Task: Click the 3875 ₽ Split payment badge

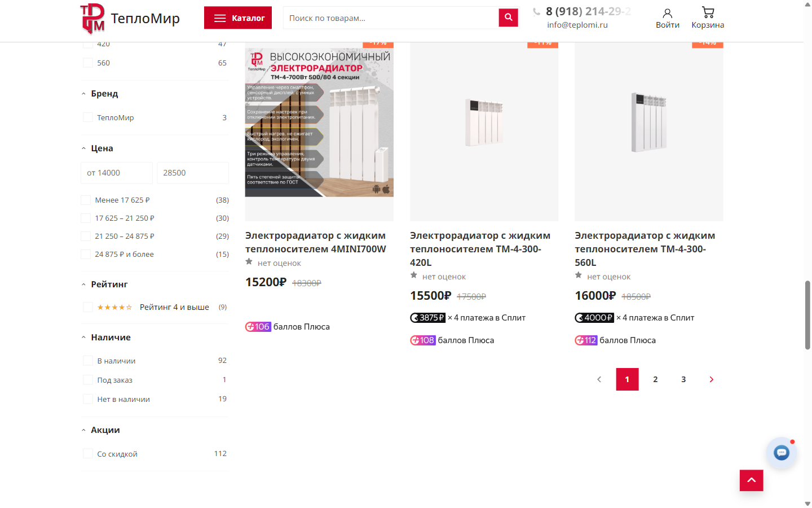Action: click(428, 318)
